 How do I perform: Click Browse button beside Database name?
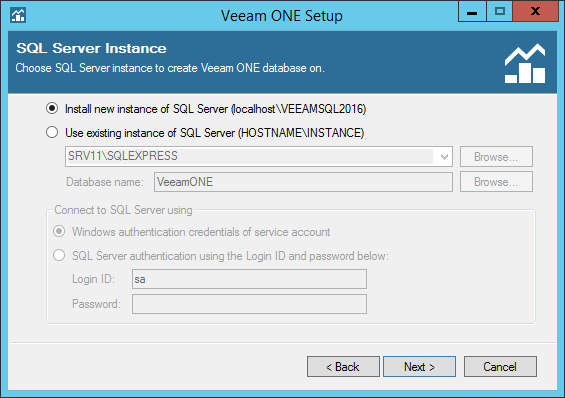(496, 182)
